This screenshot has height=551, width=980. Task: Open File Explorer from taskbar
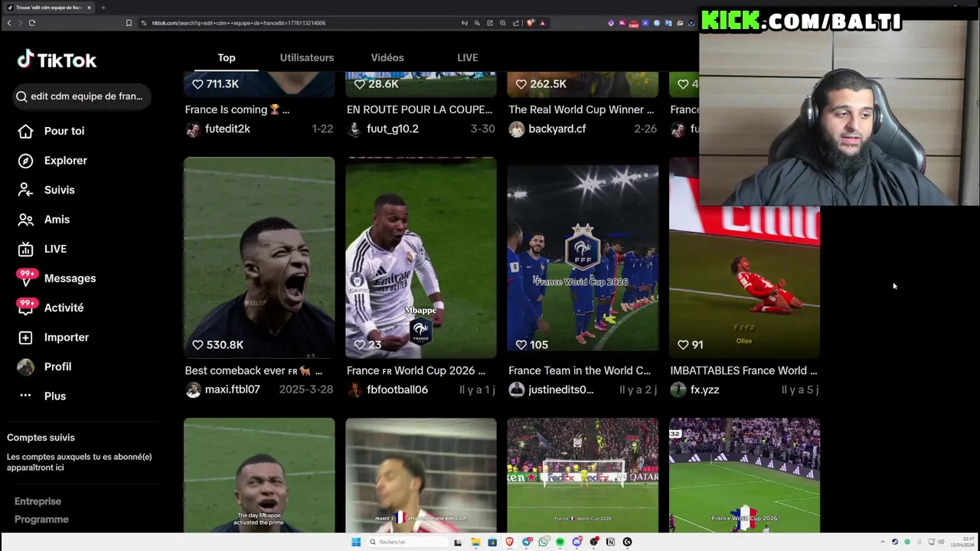(x=475, y=542)
